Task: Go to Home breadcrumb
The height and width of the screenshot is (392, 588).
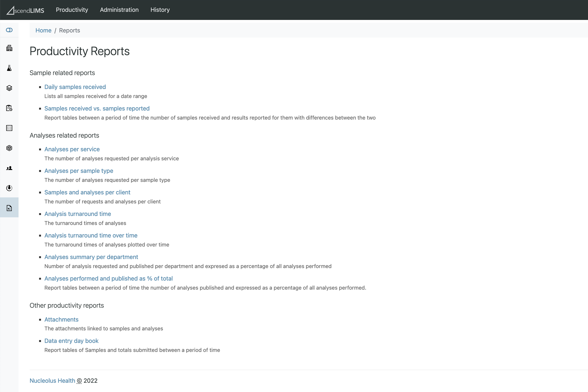Action: [43, 30]
